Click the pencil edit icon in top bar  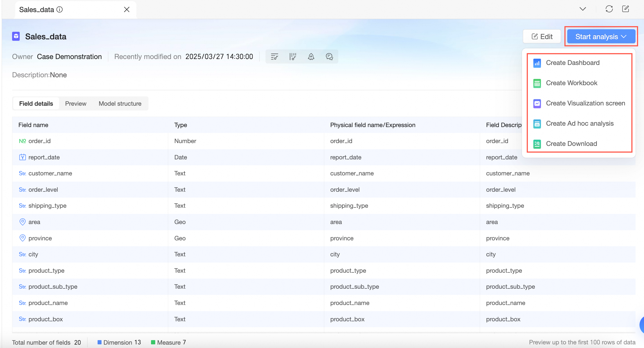(x=625, y=9)
